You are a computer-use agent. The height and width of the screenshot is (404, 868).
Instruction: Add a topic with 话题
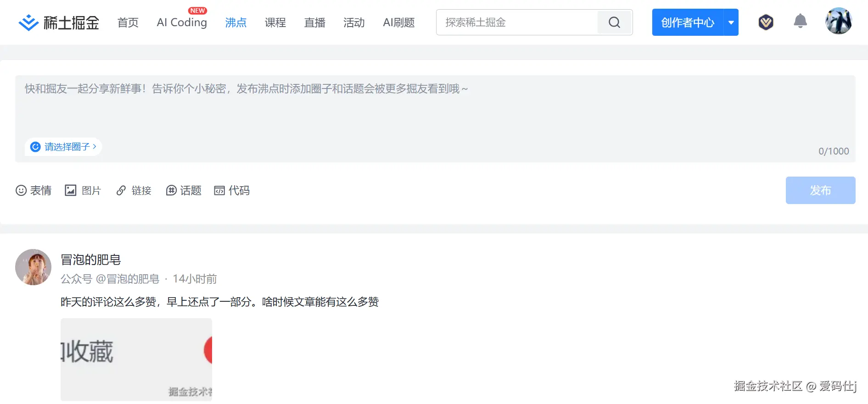(184, 190)
